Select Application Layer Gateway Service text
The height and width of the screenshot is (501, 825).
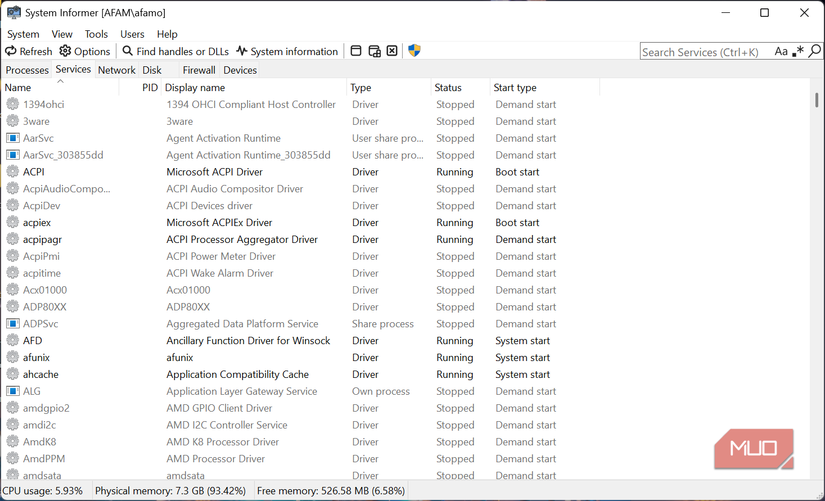pos(242,391)
